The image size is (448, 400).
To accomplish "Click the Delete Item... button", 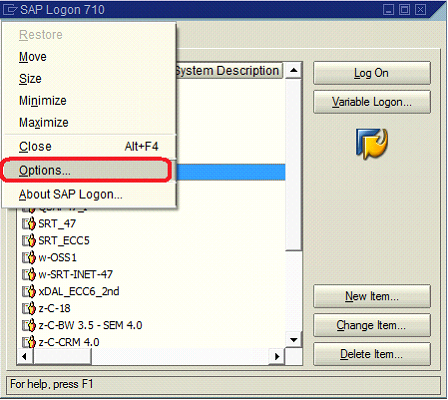I will [x=372, y=354].
